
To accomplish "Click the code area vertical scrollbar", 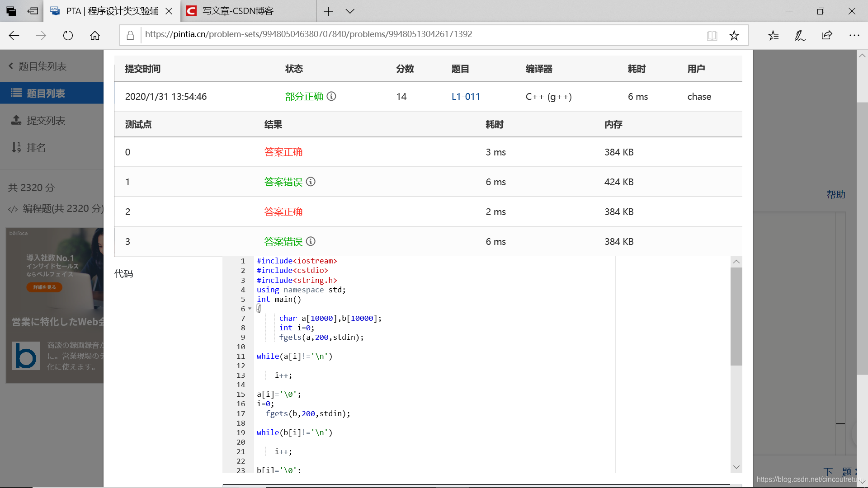I will click(x=736, y=316).
